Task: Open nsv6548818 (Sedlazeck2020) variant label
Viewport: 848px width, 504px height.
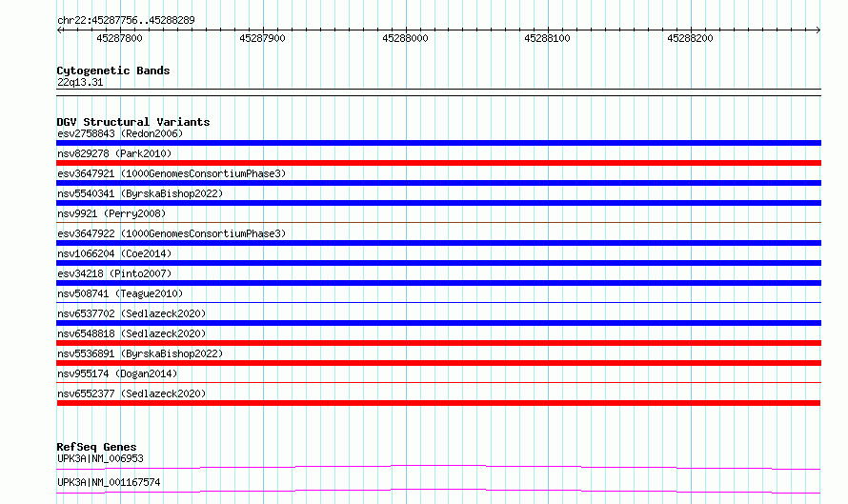Action: (x=131, y=333)
